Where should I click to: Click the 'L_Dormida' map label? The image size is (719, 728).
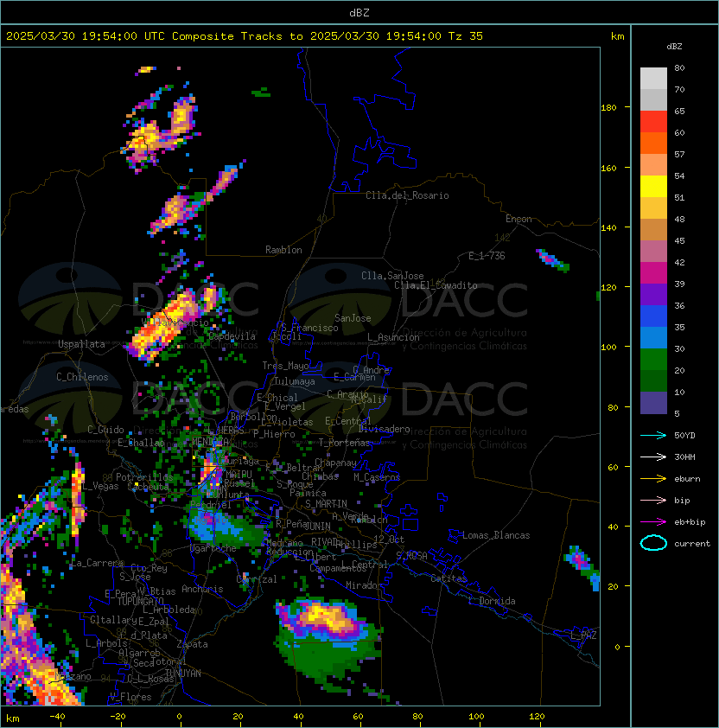click(x=492, y=601)
